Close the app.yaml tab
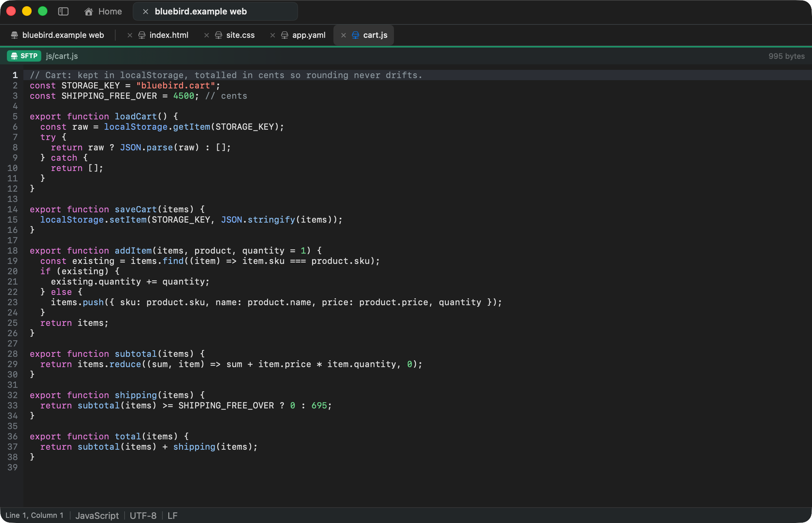Image resolution: width=812 pixels, height=523 pixels. [273, 35]
